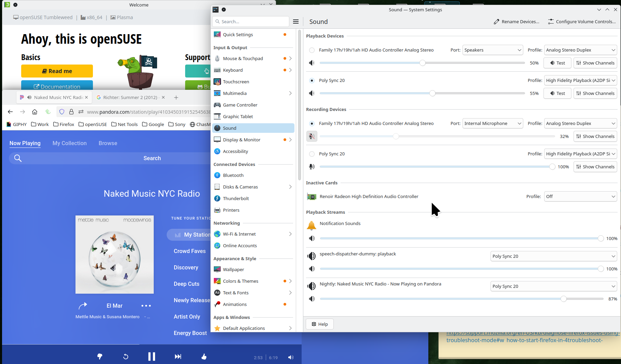This screenshot has width=621, height=364.
Task: Switch to My Collection tab in Pandora
Action: [x=69, y=143]
